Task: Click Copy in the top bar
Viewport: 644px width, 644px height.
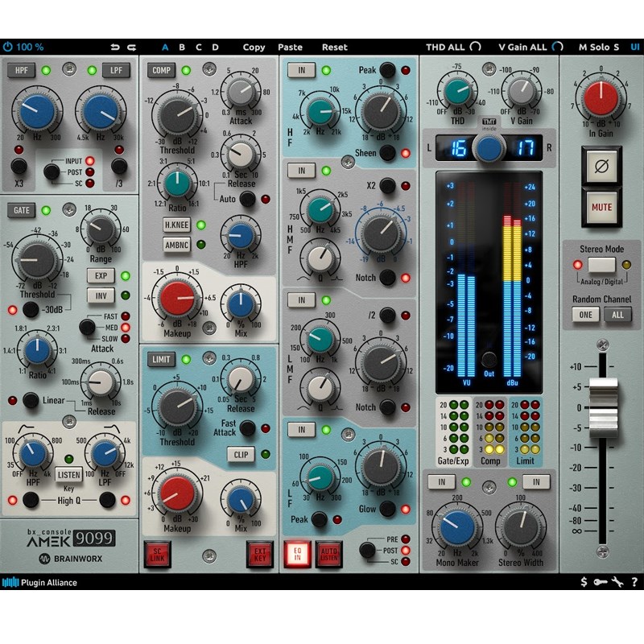Action: pyautogui.click(x=254, y=47)
